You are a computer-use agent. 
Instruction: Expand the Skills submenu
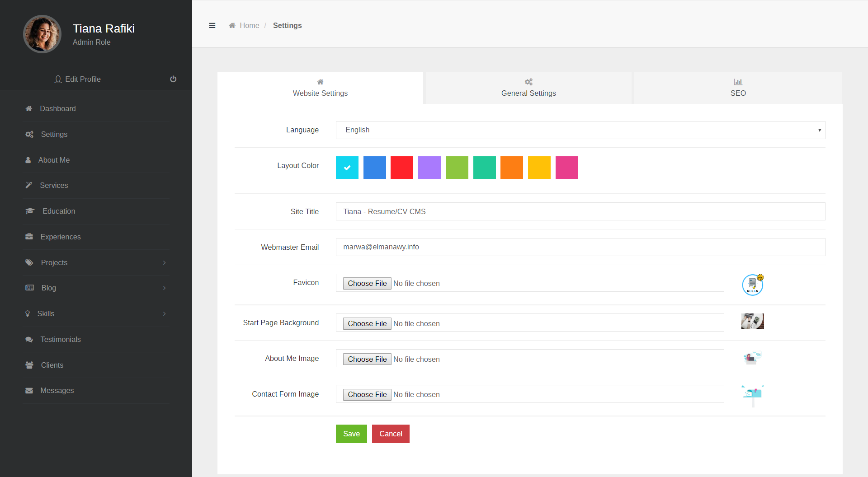point(164,313)
